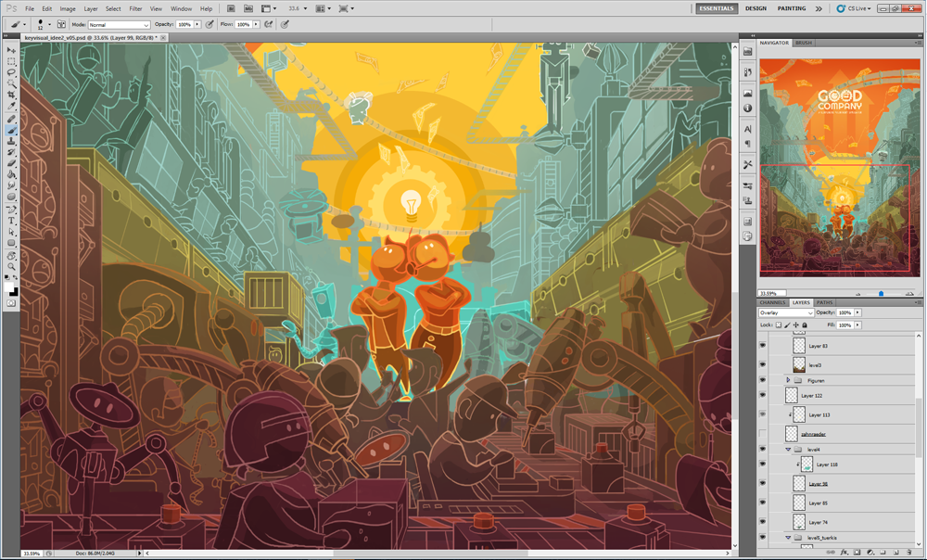
Task: Open the Info panel icon in the dock
Action: 748,108
